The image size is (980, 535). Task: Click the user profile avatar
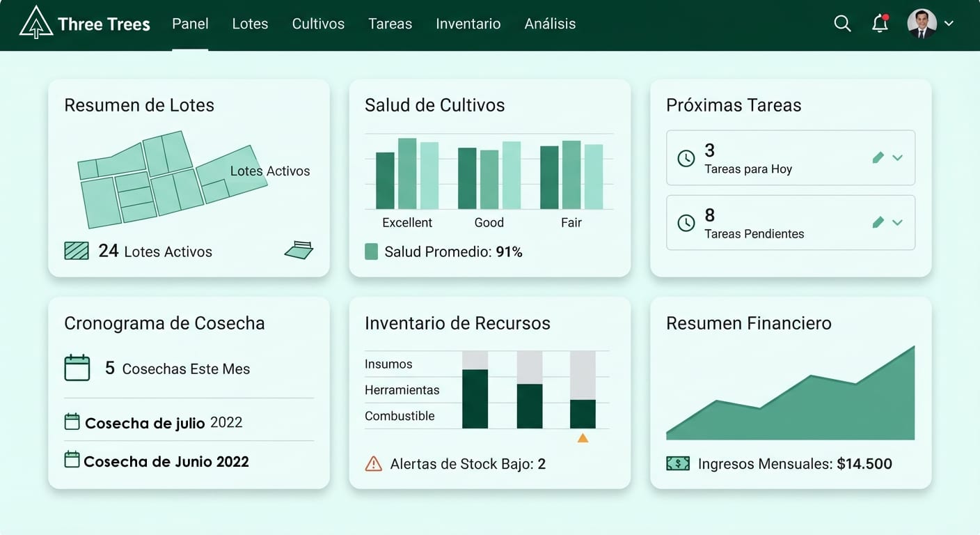(x=922, y=23)
